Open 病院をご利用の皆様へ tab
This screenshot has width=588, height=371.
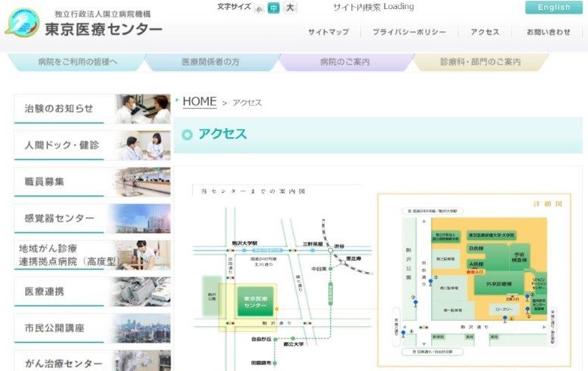pos(76,62)
